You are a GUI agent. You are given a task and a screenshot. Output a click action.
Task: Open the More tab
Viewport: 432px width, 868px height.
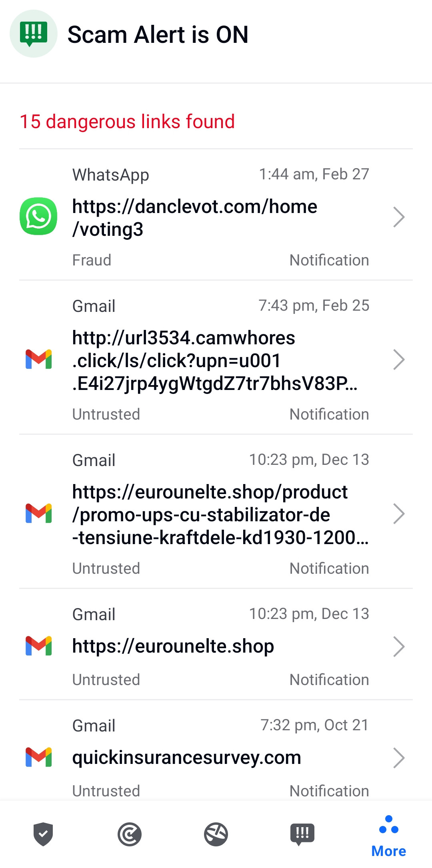click(389, 836)
